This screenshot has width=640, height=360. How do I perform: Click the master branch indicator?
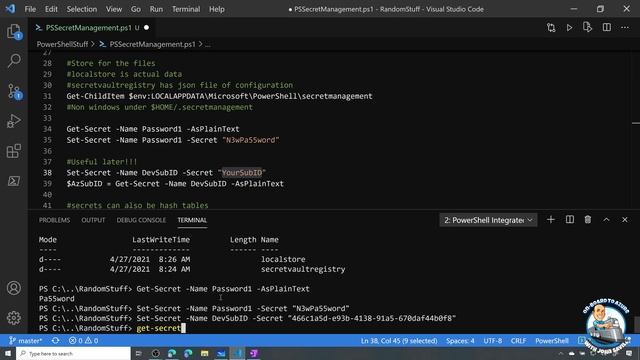click(x=25, y=340)
